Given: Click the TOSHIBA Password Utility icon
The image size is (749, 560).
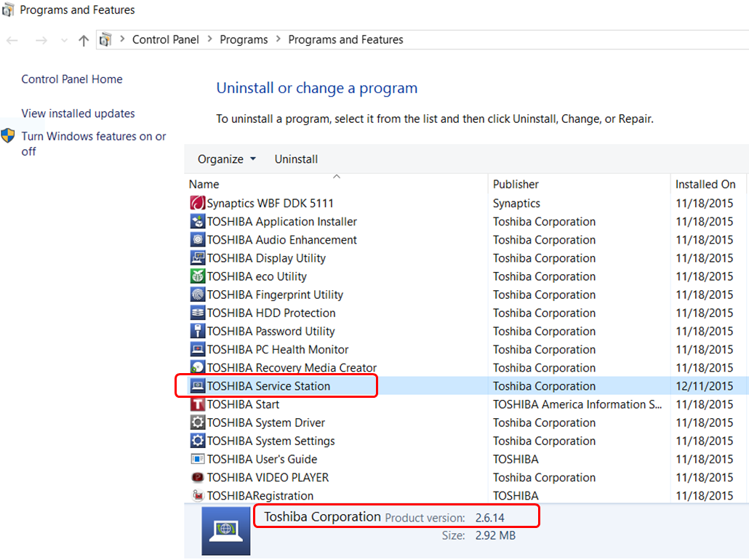Looking at the screenshot, I should [197, 331].
